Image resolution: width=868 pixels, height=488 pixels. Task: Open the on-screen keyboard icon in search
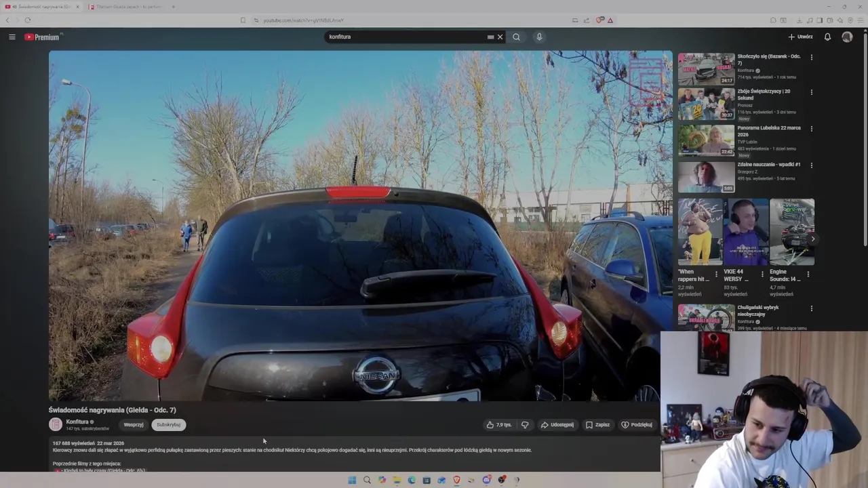[490, 37]
